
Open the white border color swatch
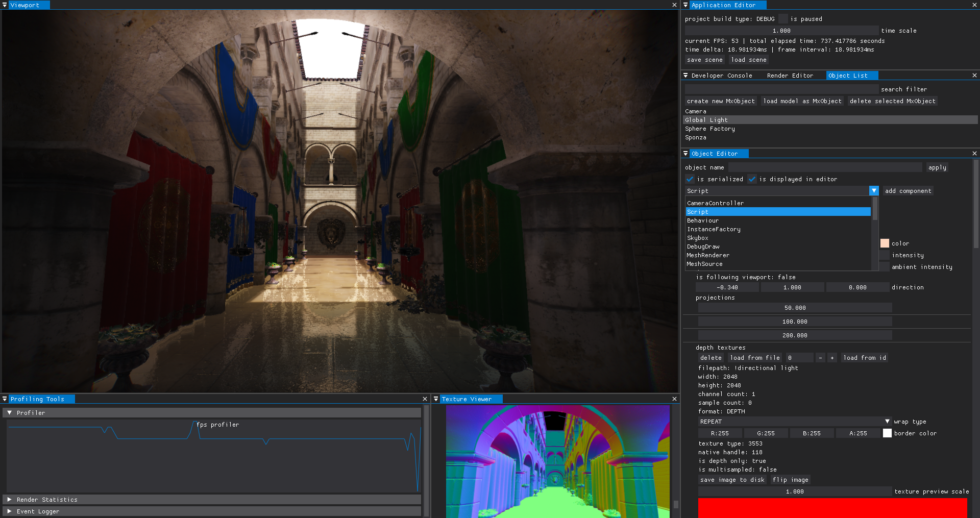pos(887,433)
